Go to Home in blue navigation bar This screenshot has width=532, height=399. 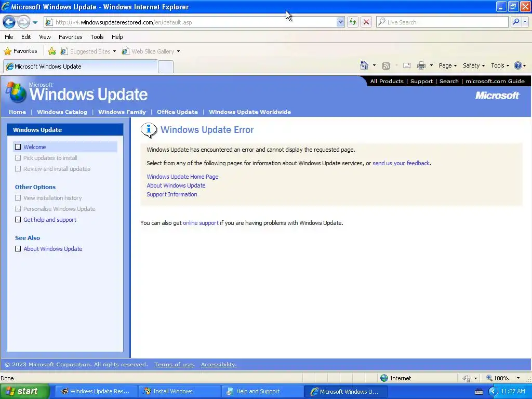(x=17, y=112)
